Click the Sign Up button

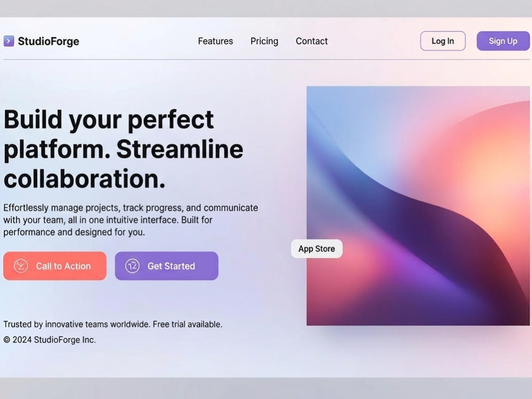tap(503, 41)
